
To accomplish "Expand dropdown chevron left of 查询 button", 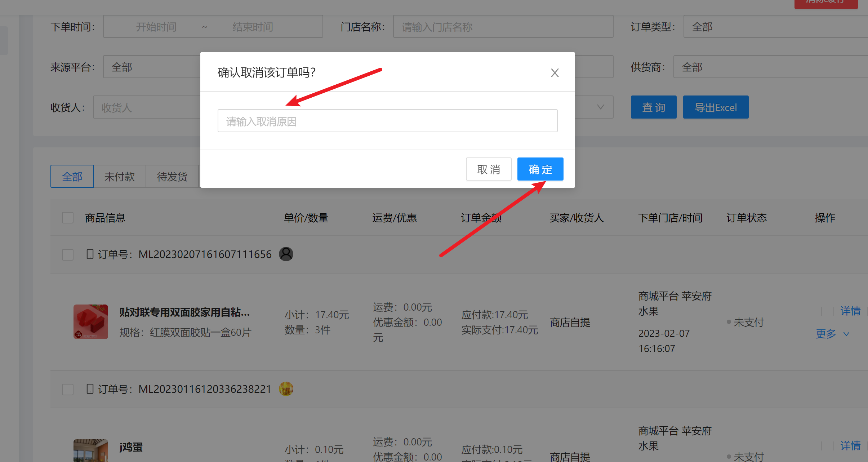I will (x=600, y=107).
